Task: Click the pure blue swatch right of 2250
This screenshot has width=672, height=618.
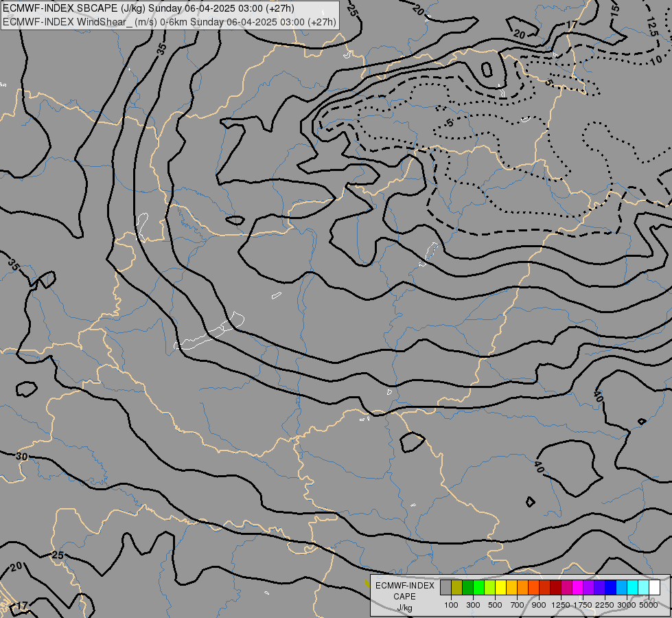Action: tap(611, 587)
